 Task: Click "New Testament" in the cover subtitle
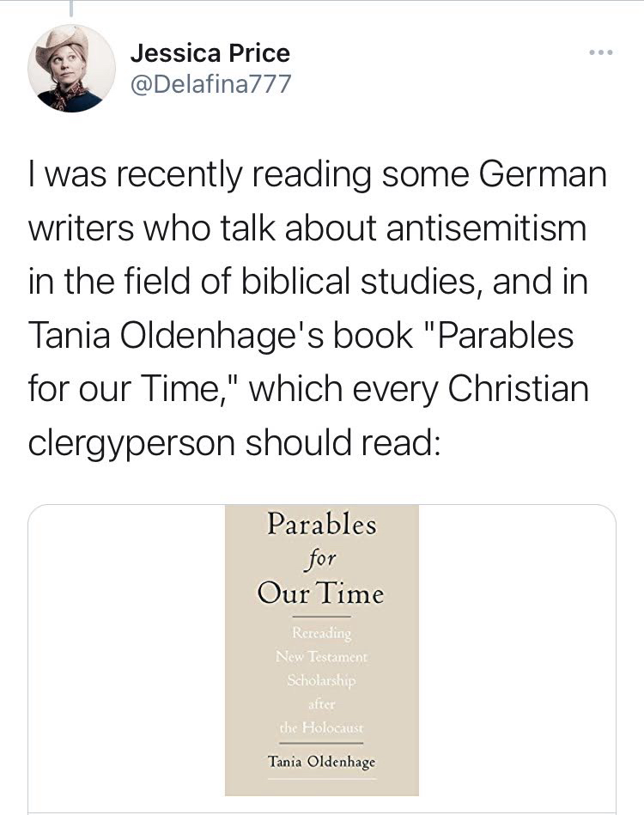coord(321,657)
